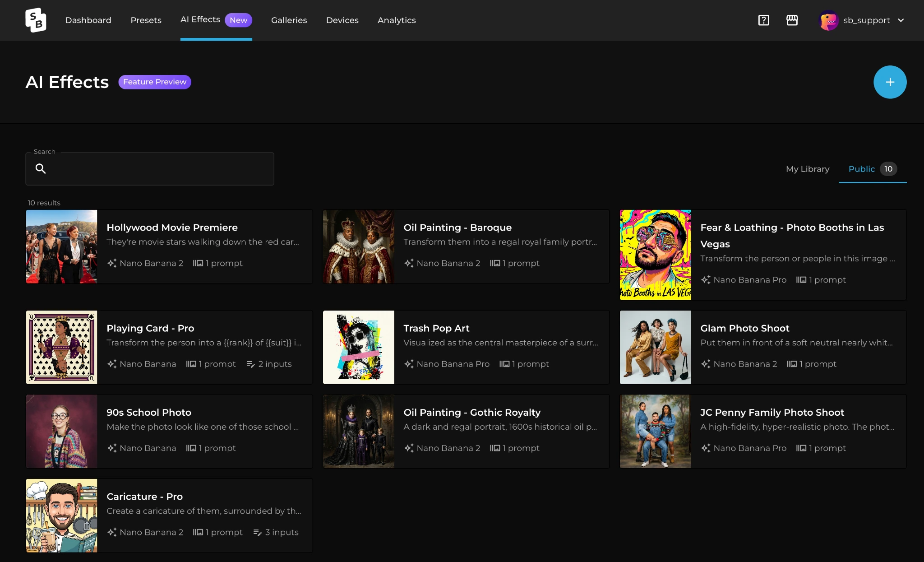The image size is (924, 562).
Task: Click the SB logo in top bar
Action: click(x=36, y=20)
